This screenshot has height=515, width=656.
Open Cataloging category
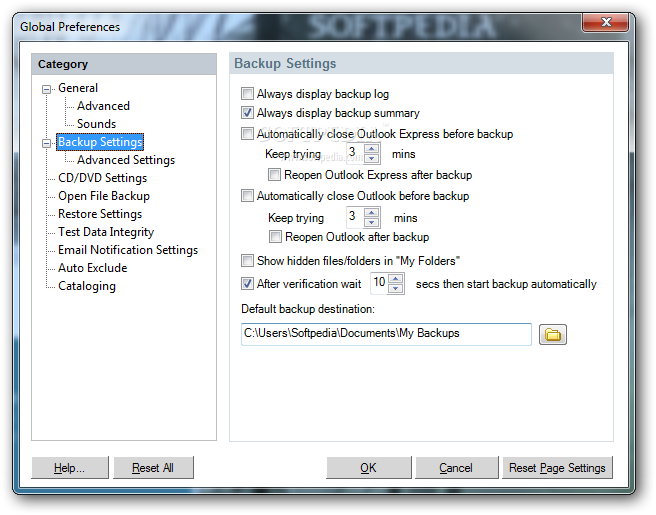(87, 286)
